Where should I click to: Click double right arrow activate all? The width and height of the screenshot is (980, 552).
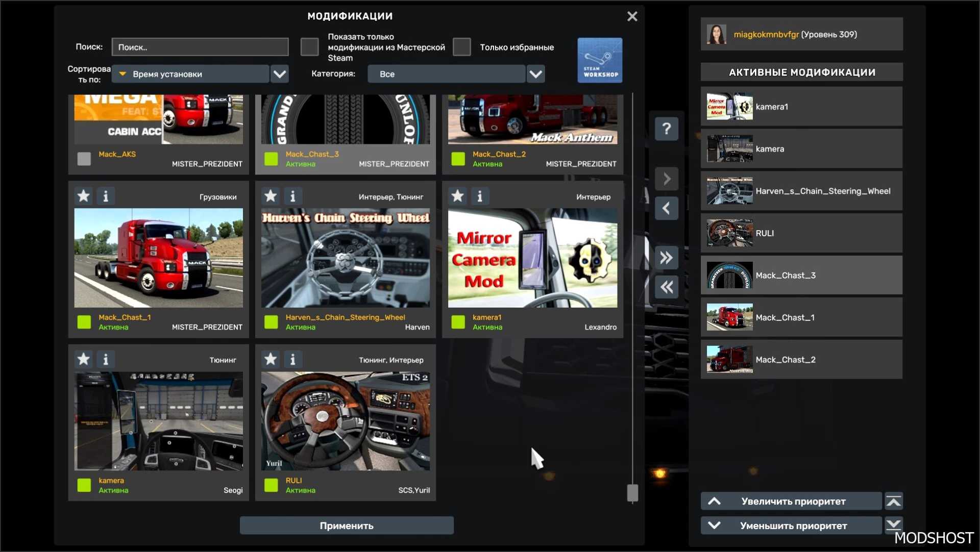(x=667, y=258)
